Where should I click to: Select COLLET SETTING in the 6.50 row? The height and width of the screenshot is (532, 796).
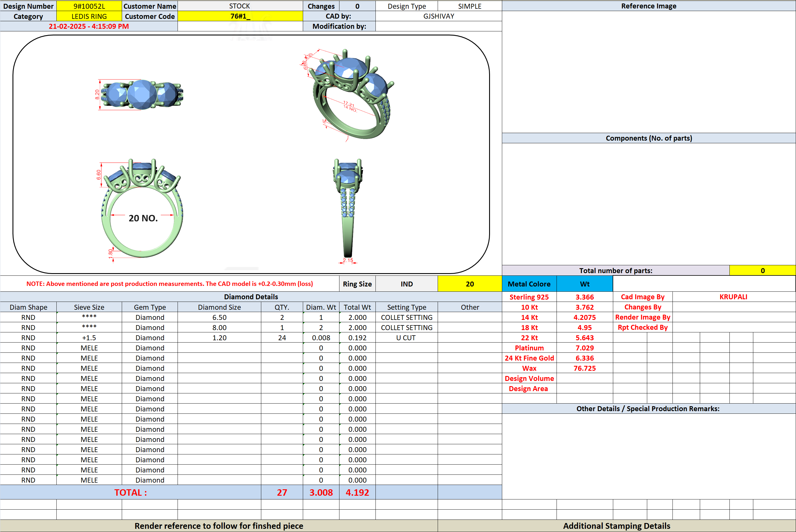click(x=407, y=317)
